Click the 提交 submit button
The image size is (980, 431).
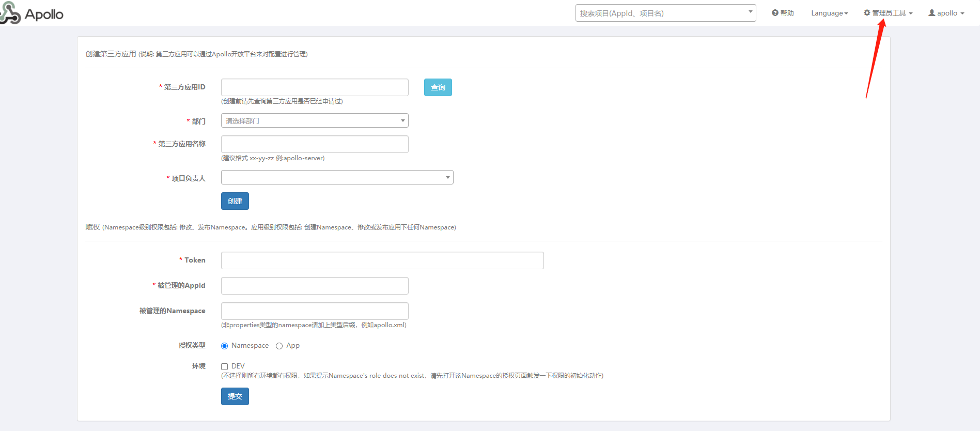tap(235, 396)
